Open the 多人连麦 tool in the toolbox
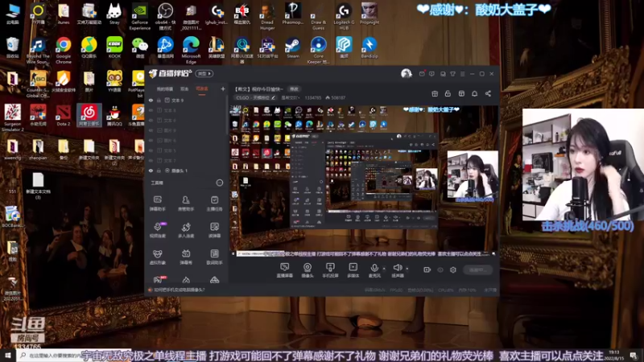The height and width of the screenshot is (362, 644). 186,230
